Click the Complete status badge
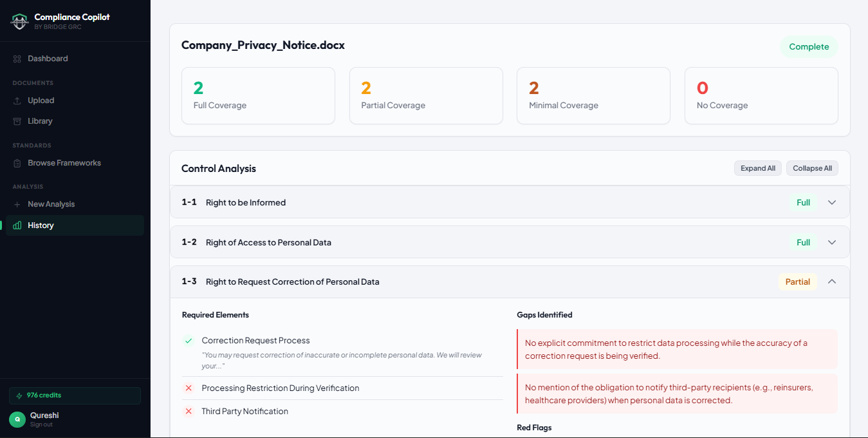This screenshot has height=438, width=868. click(x=809, y=46)
